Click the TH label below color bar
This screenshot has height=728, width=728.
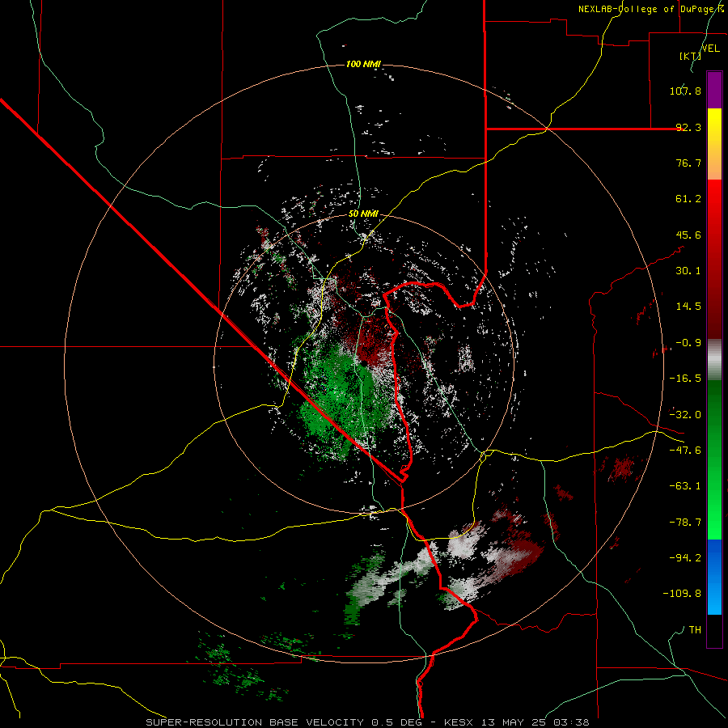[x=695, y=629]
